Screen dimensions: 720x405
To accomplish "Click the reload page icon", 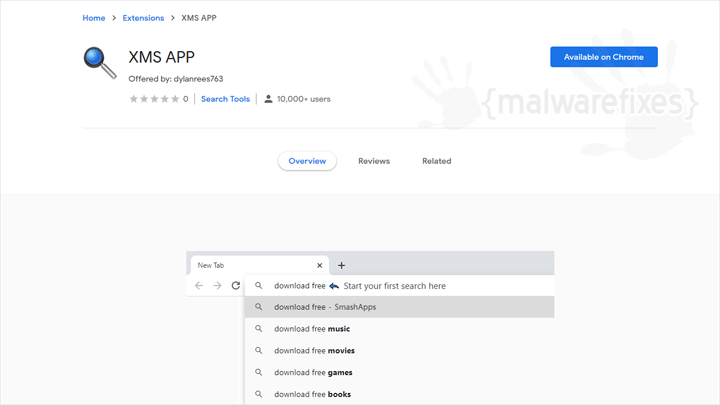I will pyautogui.click(x=236, y=286).
